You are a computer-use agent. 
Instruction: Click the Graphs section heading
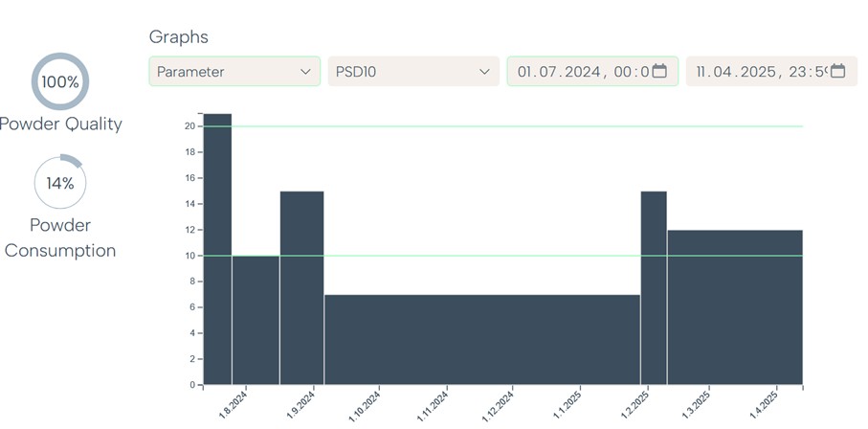tap(179, 37)
